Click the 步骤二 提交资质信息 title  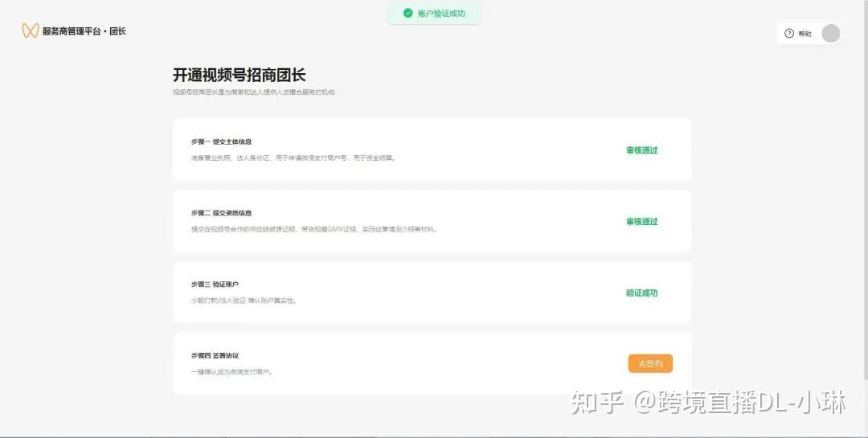click(x=222, y=213)
